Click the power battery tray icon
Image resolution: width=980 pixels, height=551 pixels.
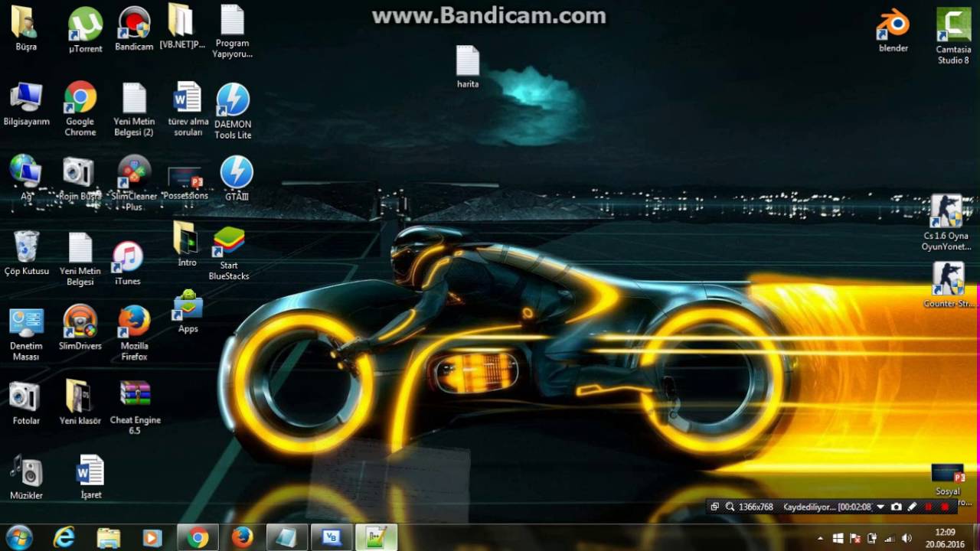point(872,539)
